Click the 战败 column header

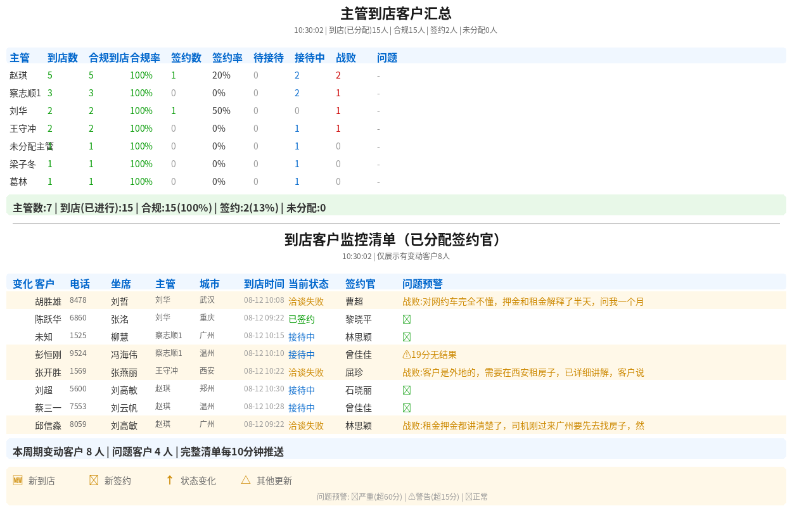point(346,58)
